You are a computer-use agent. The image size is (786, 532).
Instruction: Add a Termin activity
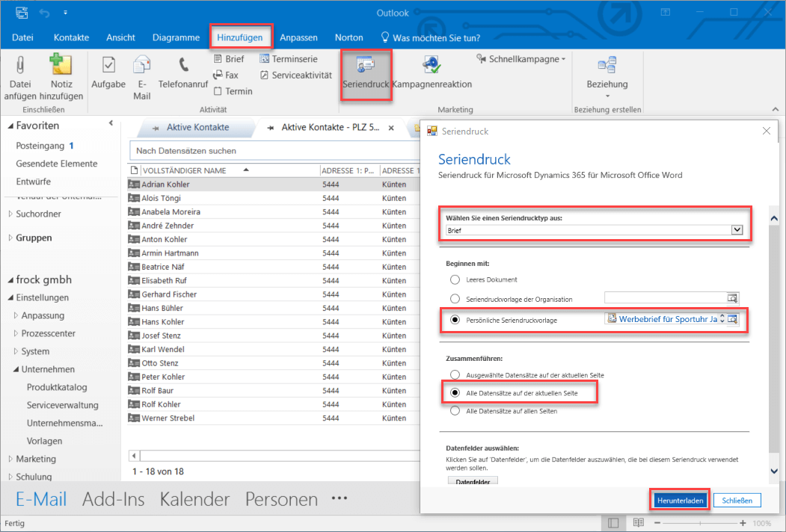(233, 91)
